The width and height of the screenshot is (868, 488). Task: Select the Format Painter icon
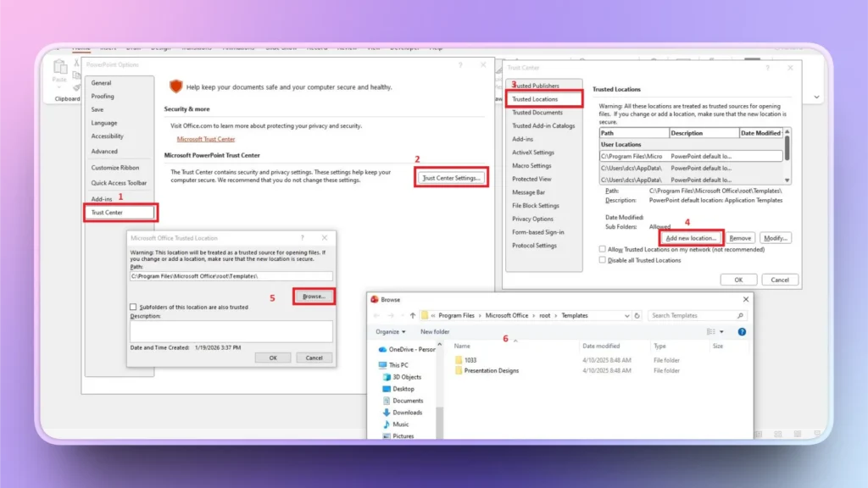76,87
